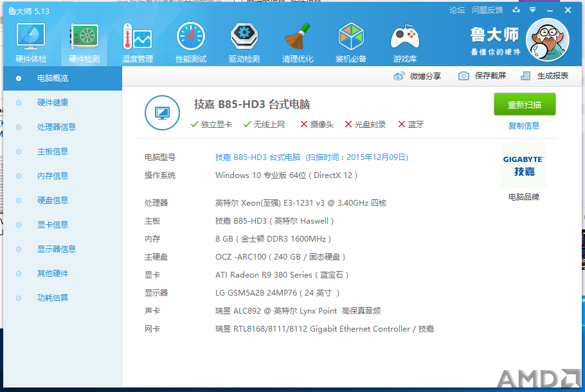
Task: Click the 生成报表 generate report text
Action: [x=553, y=76]
